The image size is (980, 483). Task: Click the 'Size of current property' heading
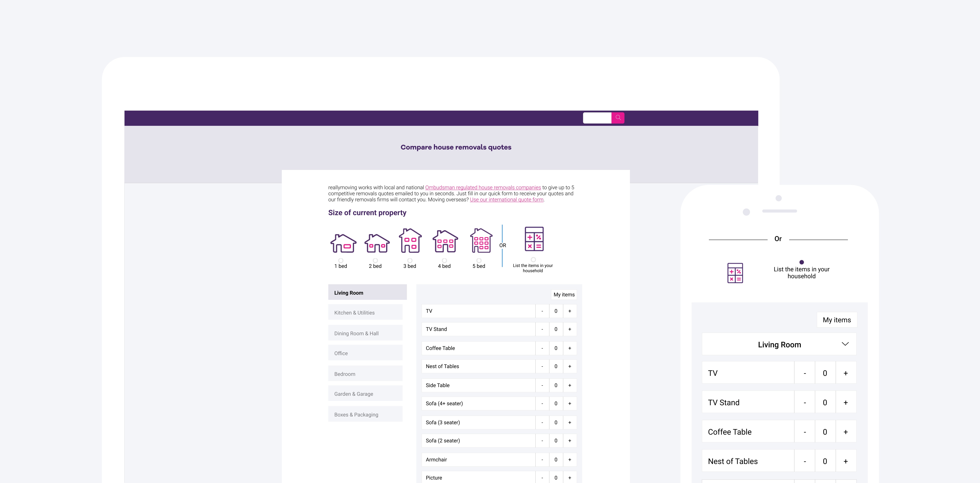(x=367, y=212)
